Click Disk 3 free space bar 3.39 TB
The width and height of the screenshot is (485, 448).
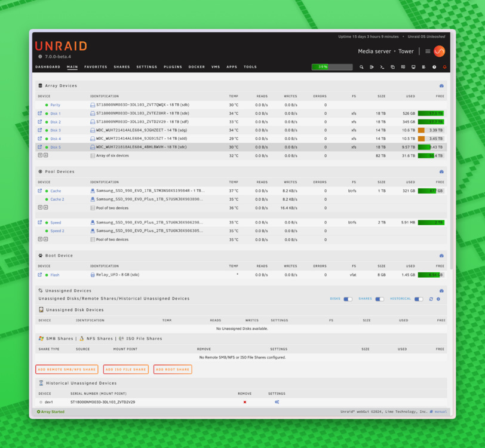pyautogui.click(x=431, y=130)
